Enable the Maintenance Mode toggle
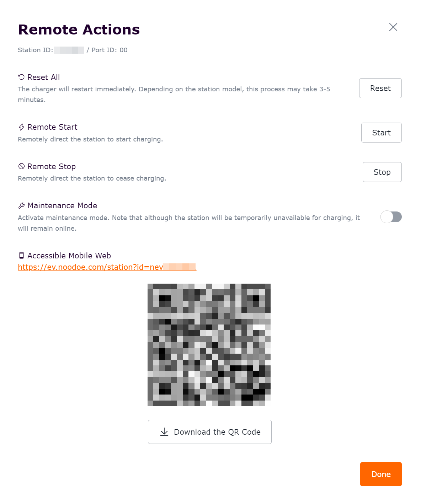Screen dimensions: 421x504 [x=391, y=217]
